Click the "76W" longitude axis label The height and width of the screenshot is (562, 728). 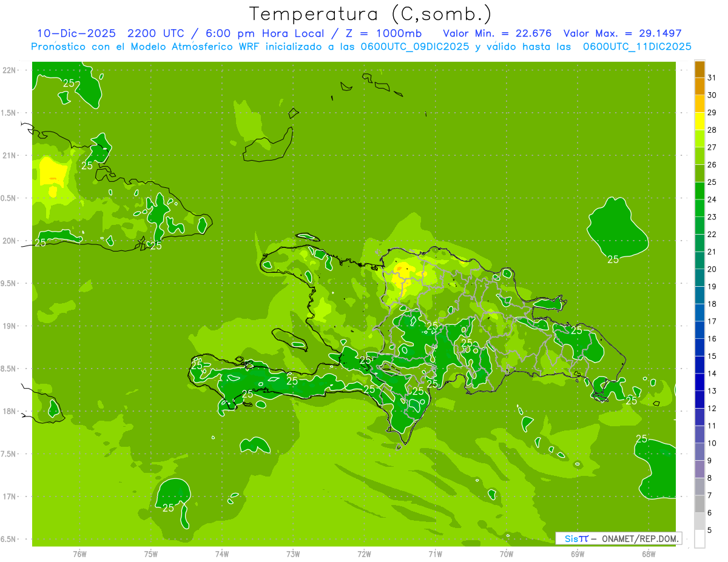[x=79, y=554]
